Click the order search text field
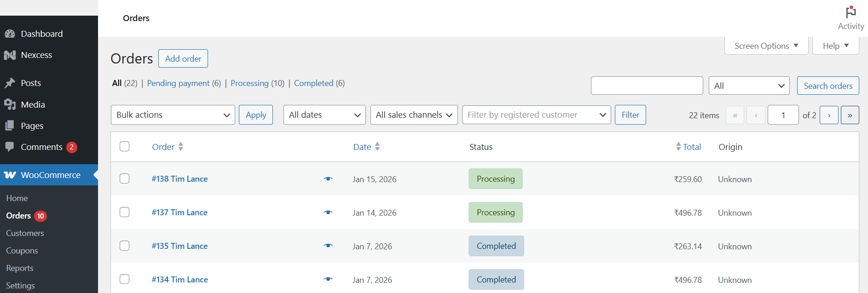868x293 pixels. pos(647,86)
